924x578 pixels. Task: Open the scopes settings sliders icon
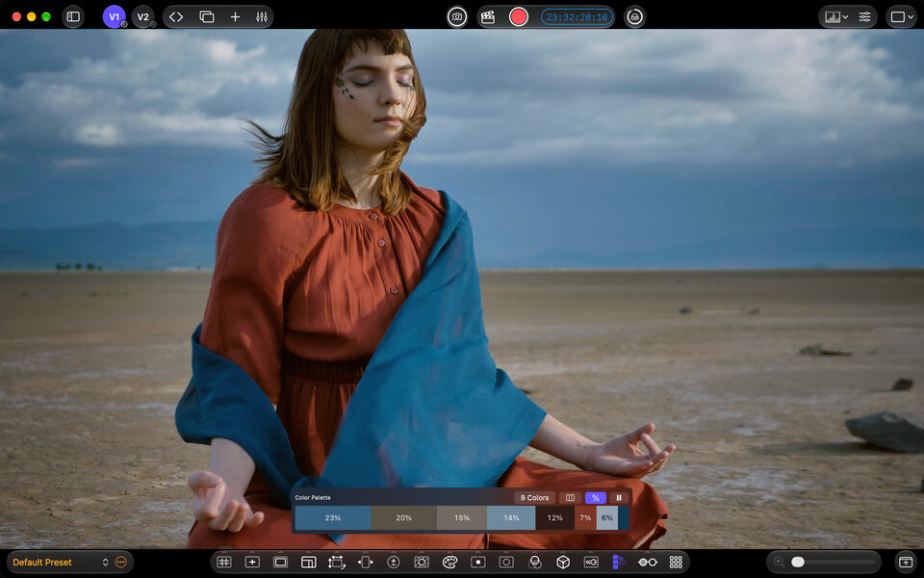(864, 17)
